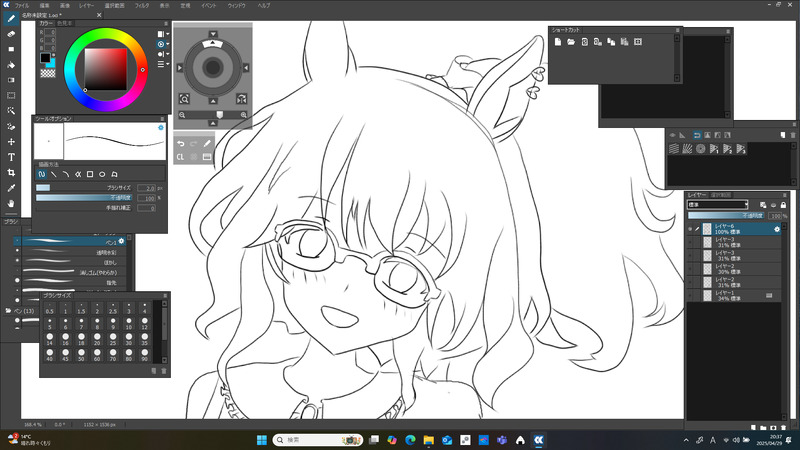
Task: Select the Bucket fill tool
Action: tap(11, 65)
